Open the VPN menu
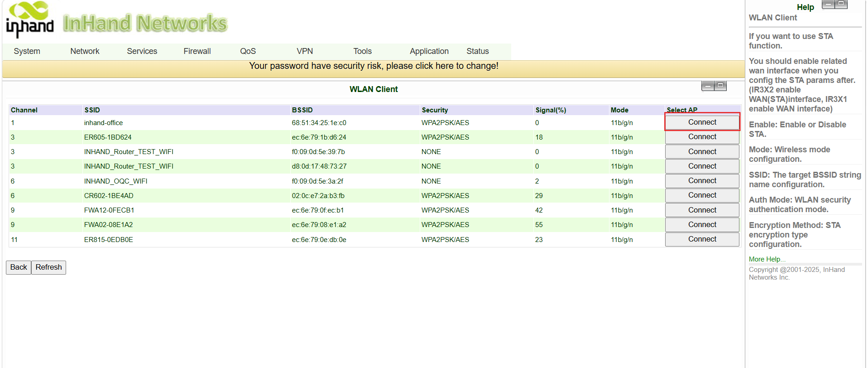Image resolution: width=868 pixels, height=368 pixels. [304, 51]
